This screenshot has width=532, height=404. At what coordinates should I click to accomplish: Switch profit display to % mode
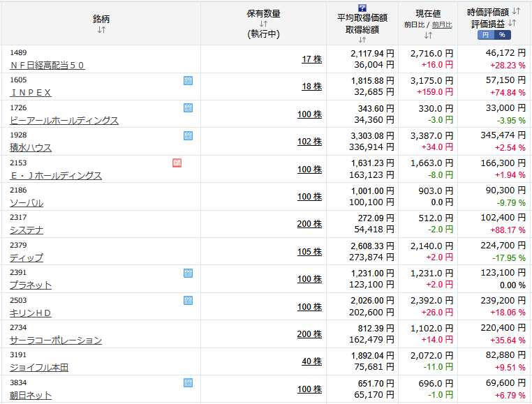[502, 35]
